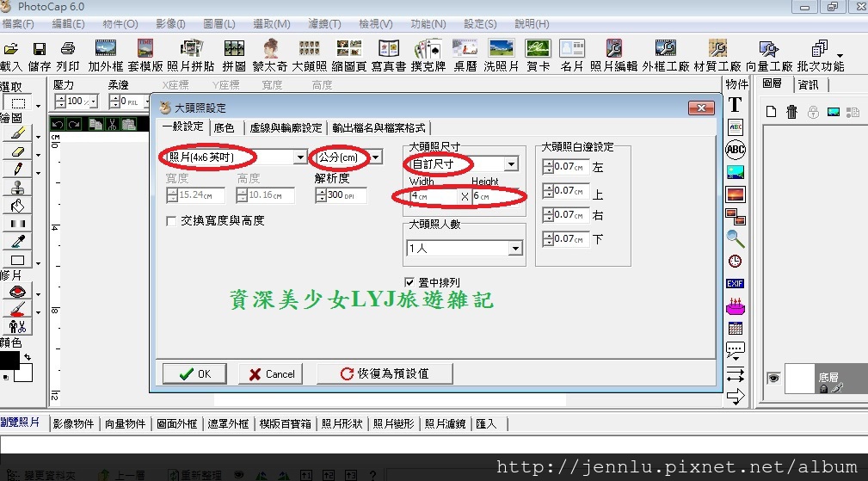
Task: Toggle 置中排列 checkbox
Action: pyautogui.click(x=409, y=282)
